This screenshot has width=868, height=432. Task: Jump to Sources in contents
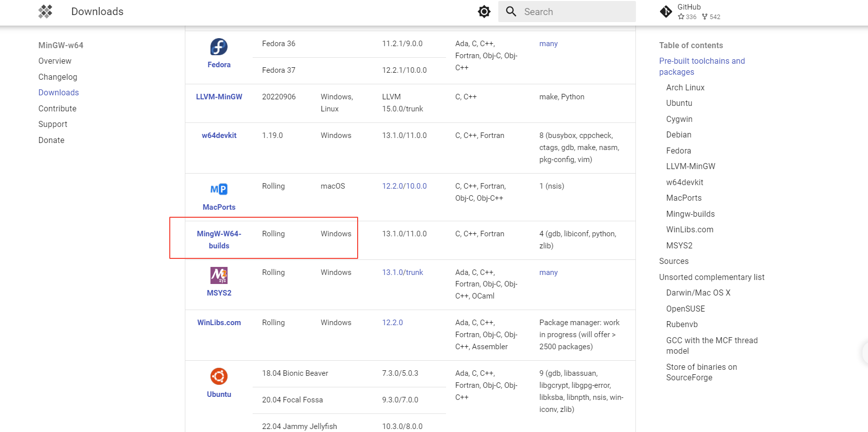click(x=674, y=261)
